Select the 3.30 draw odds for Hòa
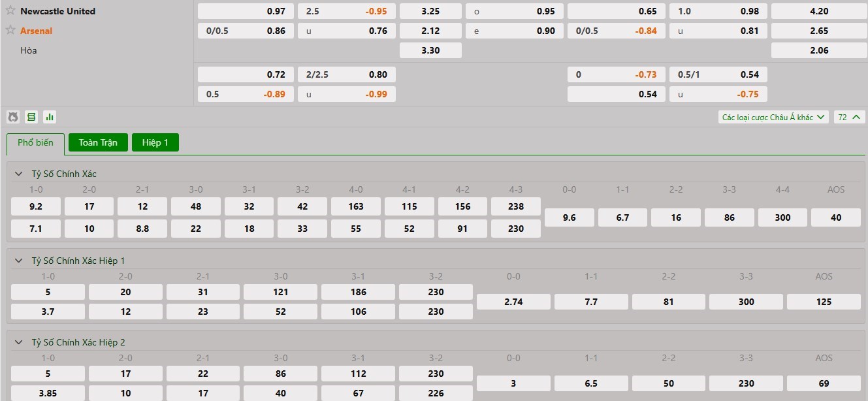This screenshot has height=401, width=868. point(430,50)
